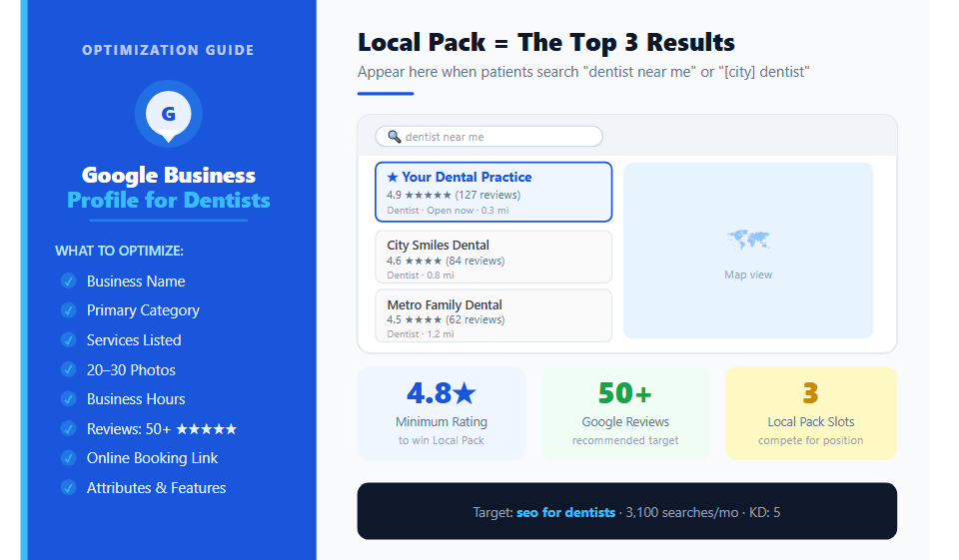Click the '3,100 searches/mo' text

click(x=682, y=512)
